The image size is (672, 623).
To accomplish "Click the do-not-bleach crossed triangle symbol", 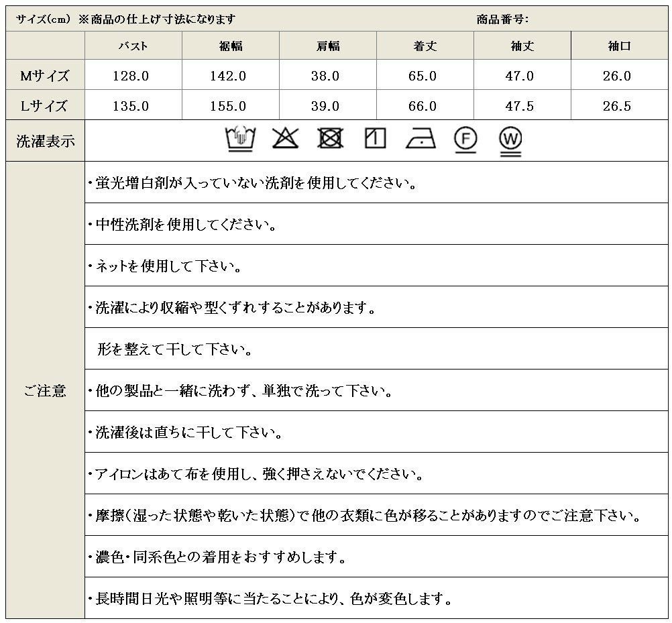I will coord(285,139).
